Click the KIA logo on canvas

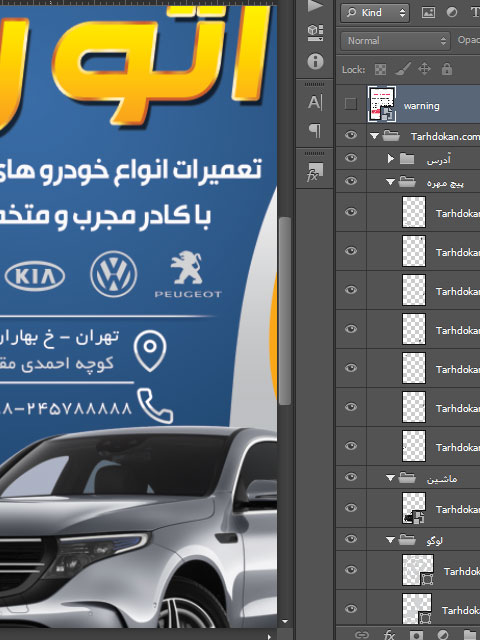coord(35,276)
